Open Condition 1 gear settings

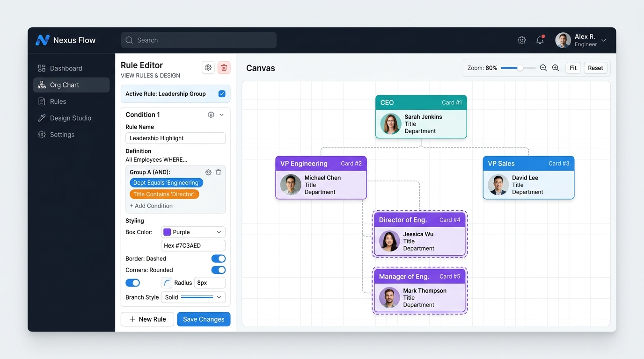pyautogui.click(x=211, y=115)
